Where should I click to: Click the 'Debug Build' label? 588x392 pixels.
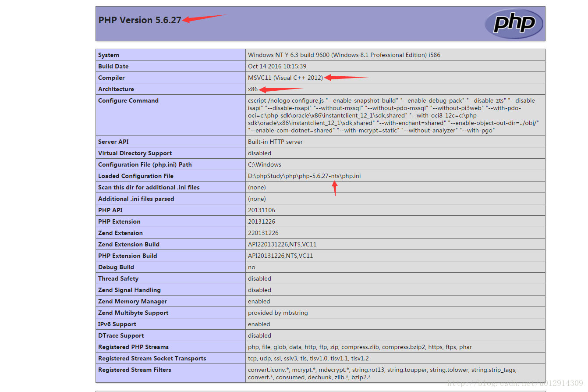116,267
